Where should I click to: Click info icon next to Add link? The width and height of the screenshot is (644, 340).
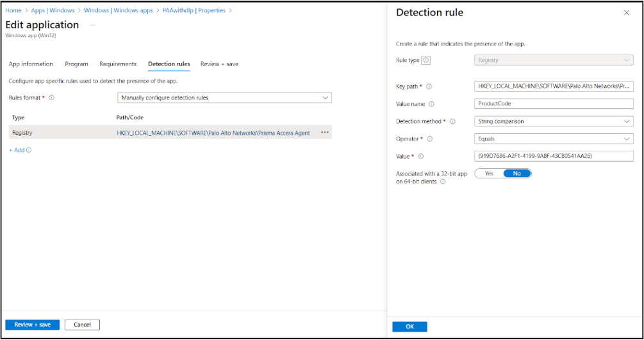[29, 150]
